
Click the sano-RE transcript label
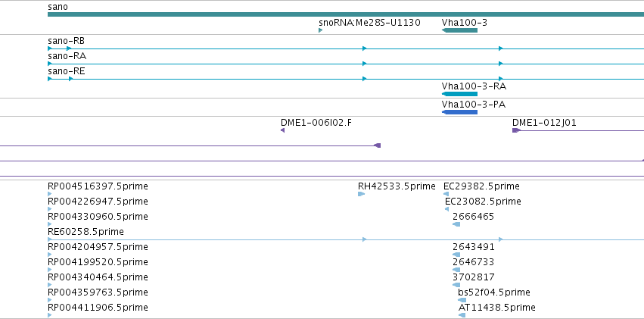tap(67, 71)
